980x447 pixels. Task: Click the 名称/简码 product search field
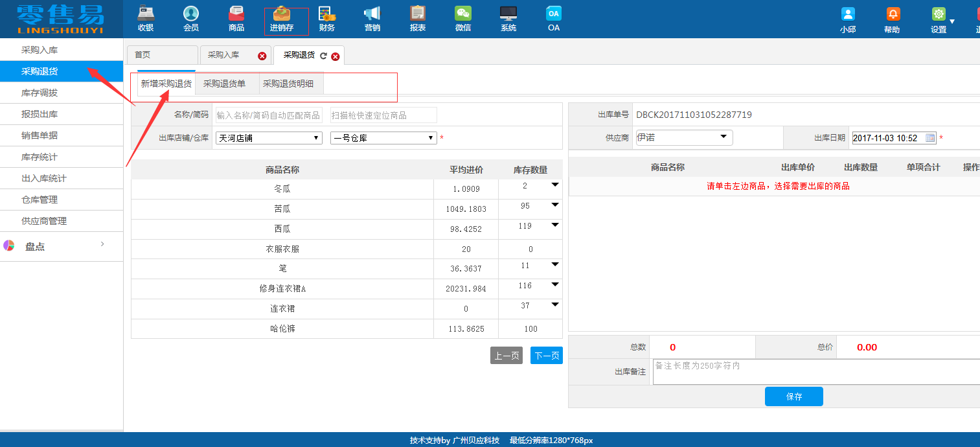[x=268, y=115]
